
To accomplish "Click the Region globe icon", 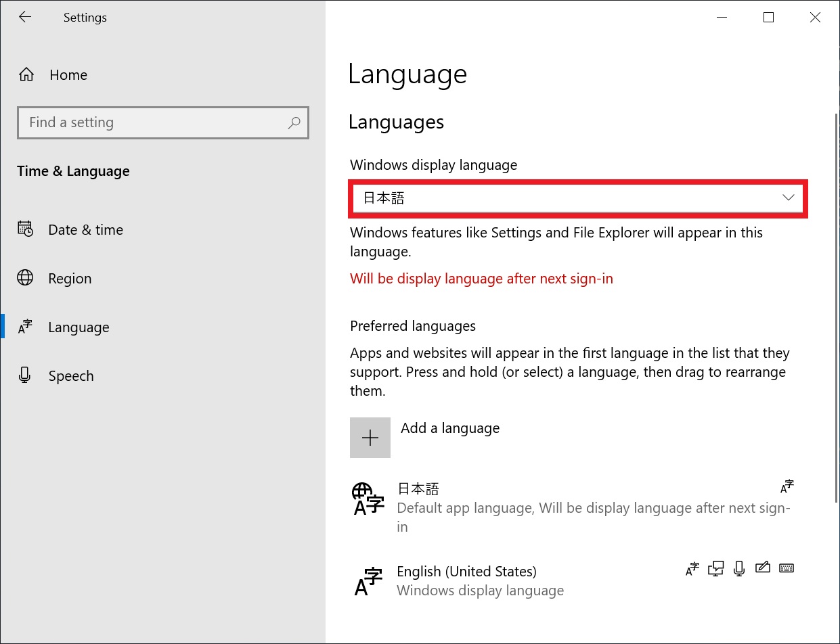I will click(x=25, y=278).
